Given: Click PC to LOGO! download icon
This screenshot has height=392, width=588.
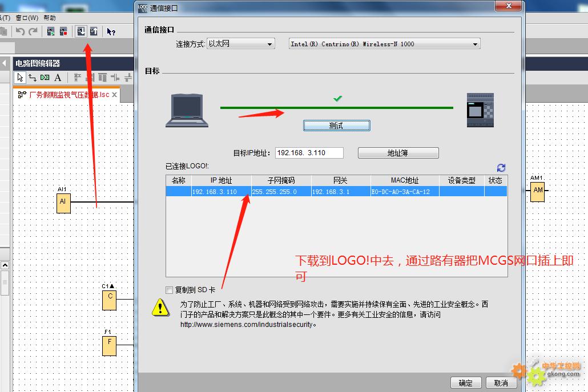Looking at the screenshot, I should (81, 31).
